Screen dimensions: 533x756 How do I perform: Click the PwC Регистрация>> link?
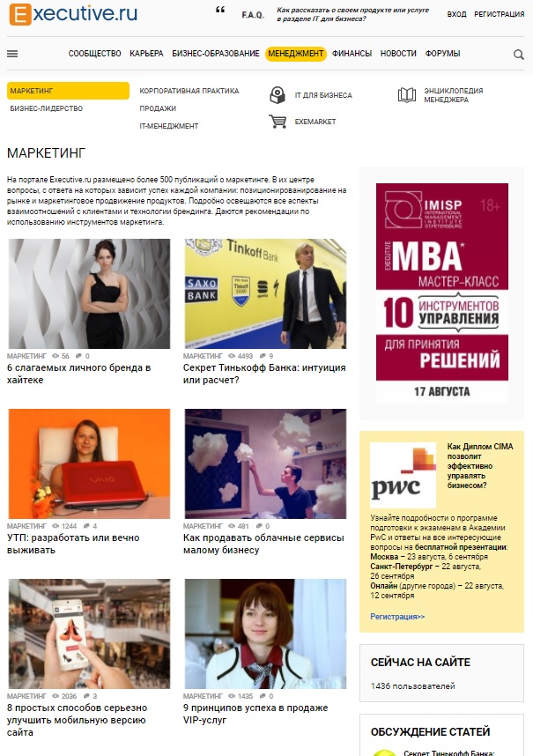pos(397,616)
